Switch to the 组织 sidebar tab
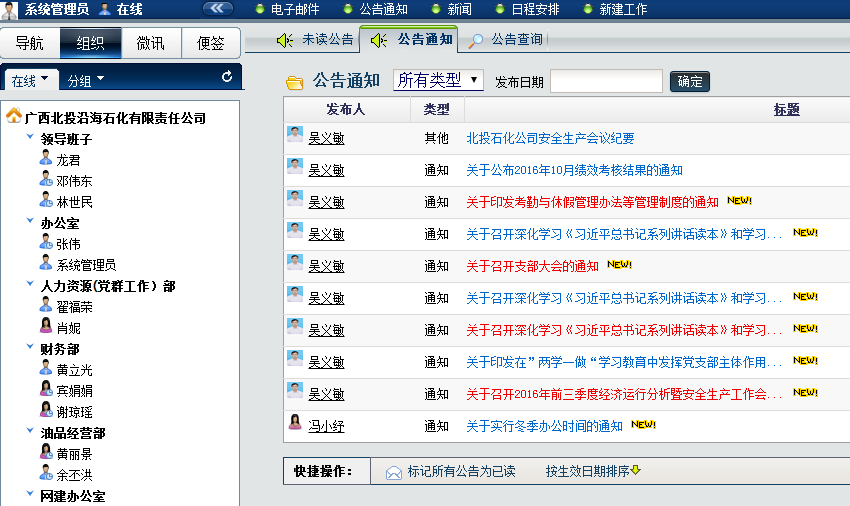 click(90, 43)
